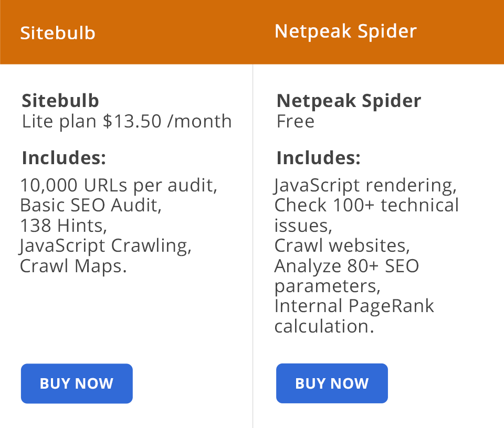Select the Basic SEO Audit feature
This screenshot has height=428, width=504.
pos(92,205)
